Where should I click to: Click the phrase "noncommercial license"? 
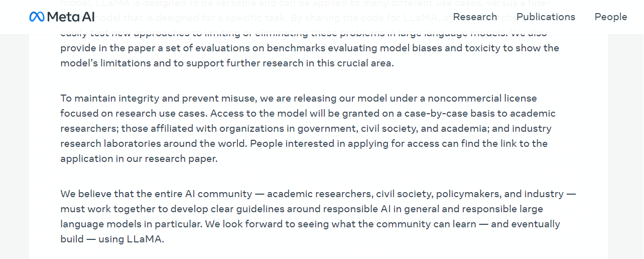tap(485, 98)
